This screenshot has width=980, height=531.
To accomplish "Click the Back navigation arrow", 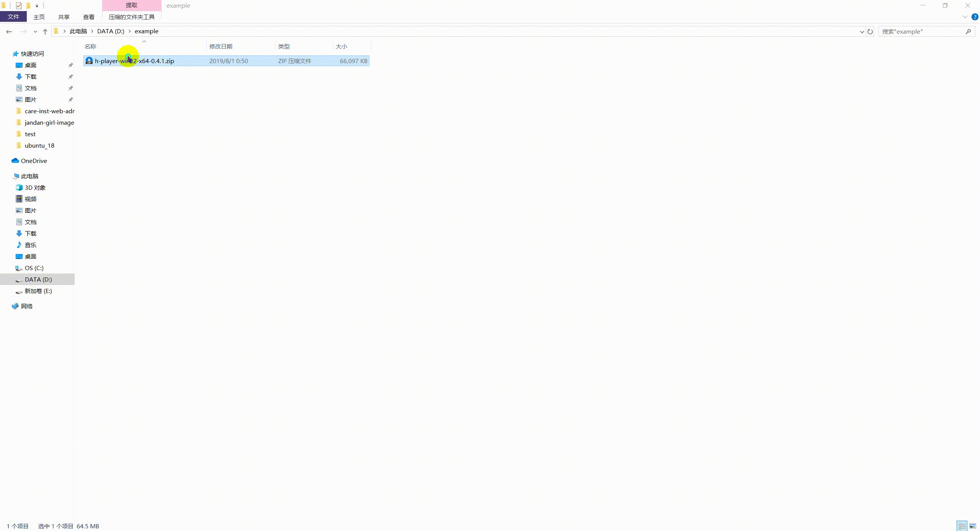I will point(9,31).
